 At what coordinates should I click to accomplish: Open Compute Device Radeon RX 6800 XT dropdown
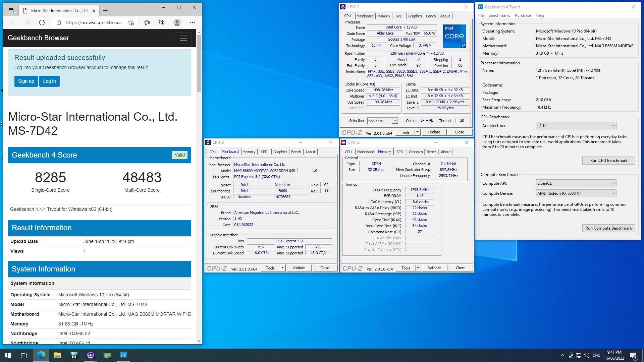click(576, 193)
